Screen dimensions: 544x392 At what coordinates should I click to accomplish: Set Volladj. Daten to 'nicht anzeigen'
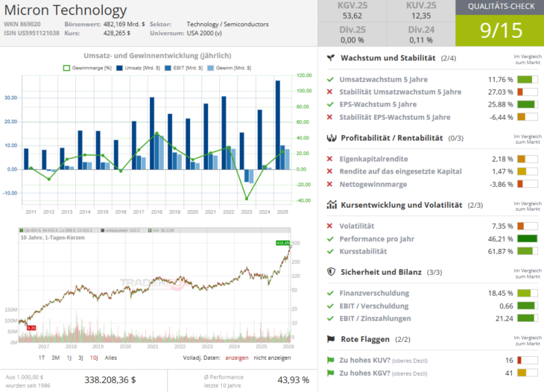(273, 358)
